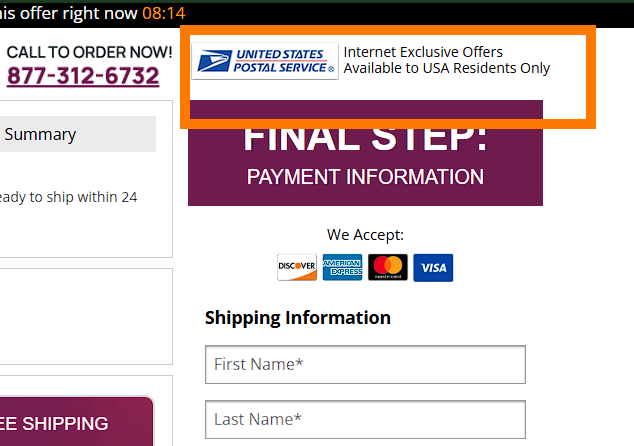Focus the First Name input field
This screenshot has width=634, height=446.
[x=365, y=364]
